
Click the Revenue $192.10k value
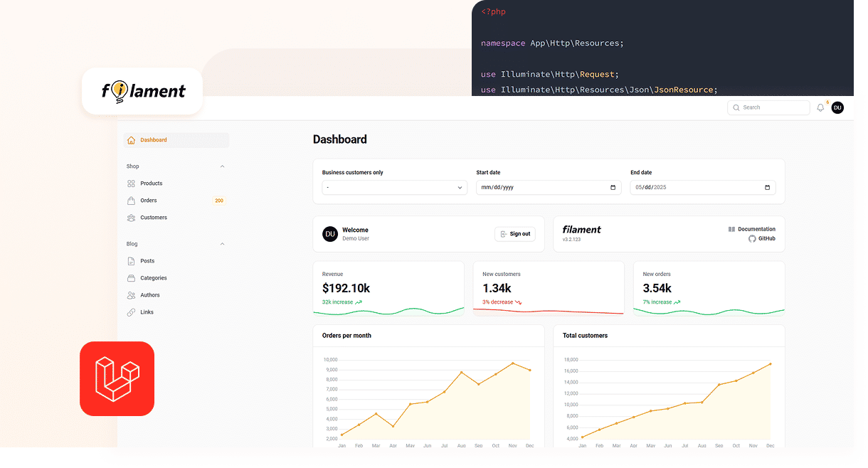click(346, 288)
